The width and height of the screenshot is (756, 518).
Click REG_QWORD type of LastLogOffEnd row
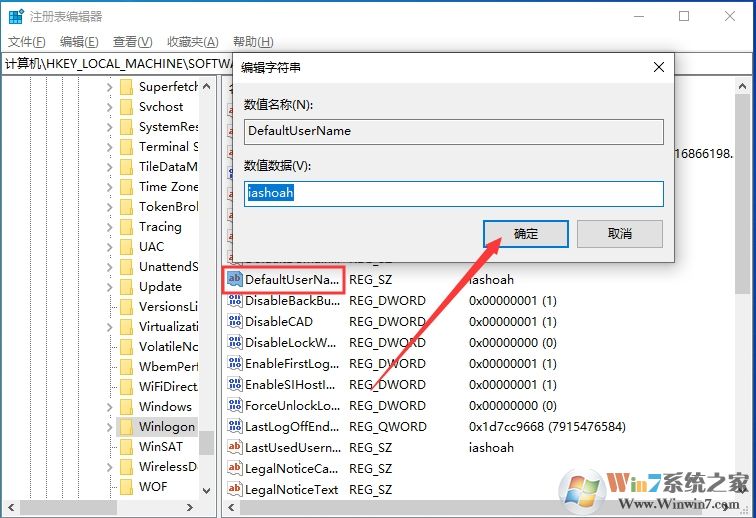(388, 427)
